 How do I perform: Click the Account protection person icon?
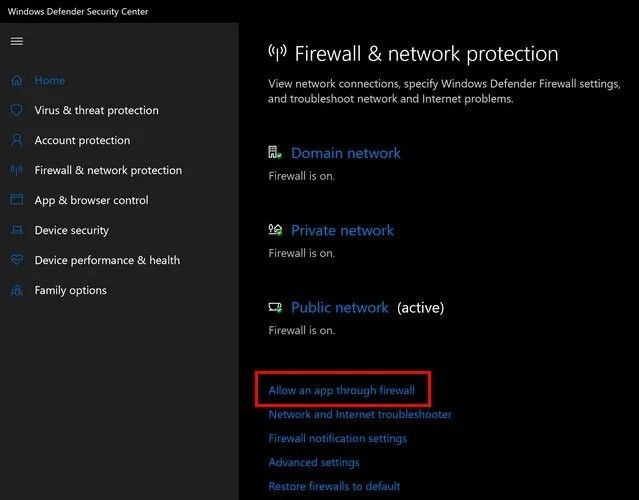[x=17, y=140]
